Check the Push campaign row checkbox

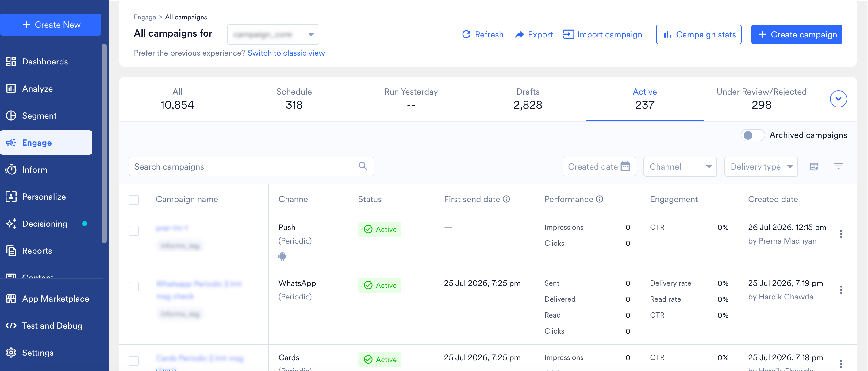(x=134, y=231)
